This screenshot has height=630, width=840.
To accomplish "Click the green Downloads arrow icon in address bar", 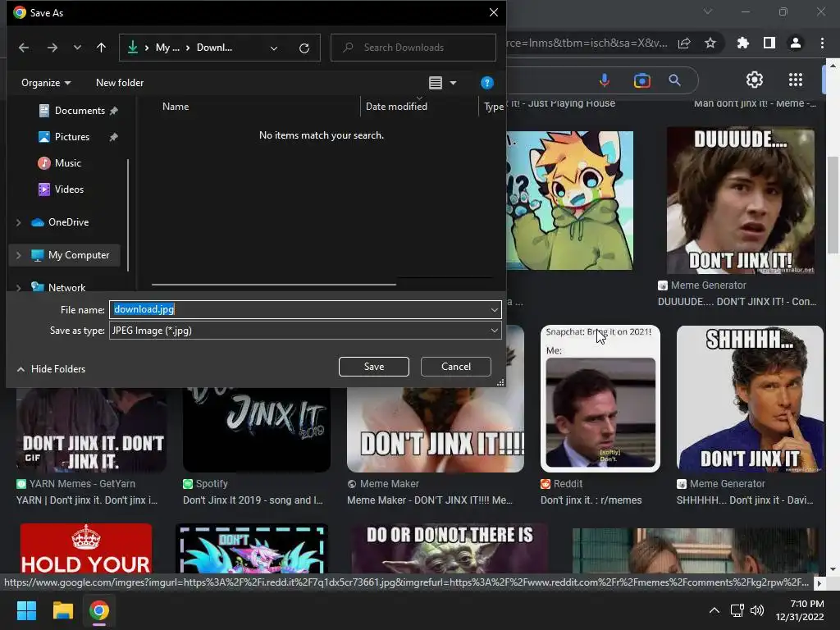I will 132,48.
